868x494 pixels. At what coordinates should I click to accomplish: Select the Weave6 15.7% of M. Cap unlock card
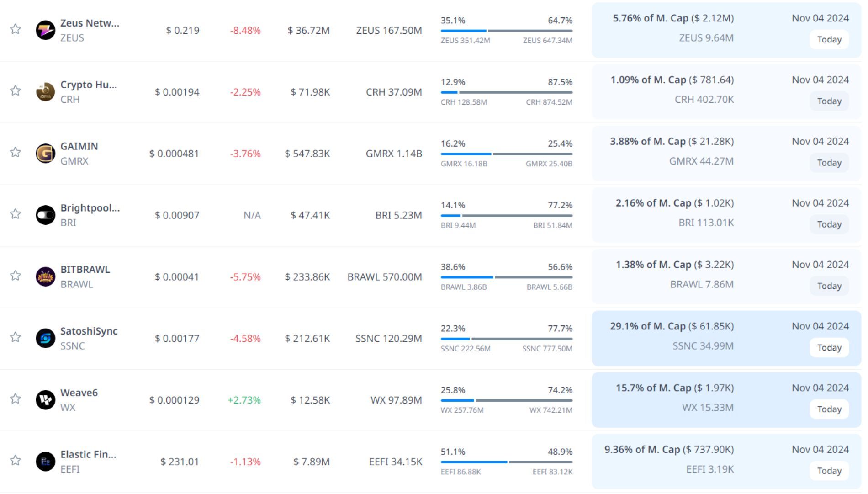(726, 400)
